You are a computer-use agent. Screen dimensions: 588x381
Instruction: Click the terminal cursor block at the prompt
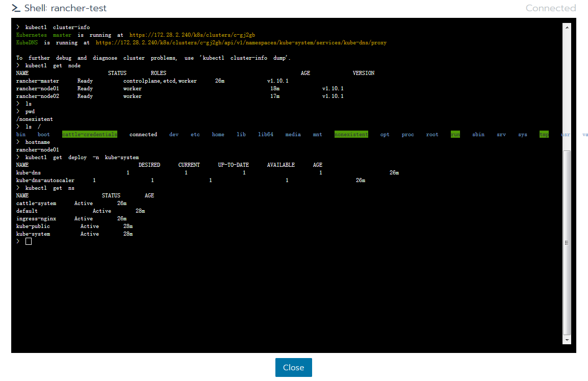[29, 241]
